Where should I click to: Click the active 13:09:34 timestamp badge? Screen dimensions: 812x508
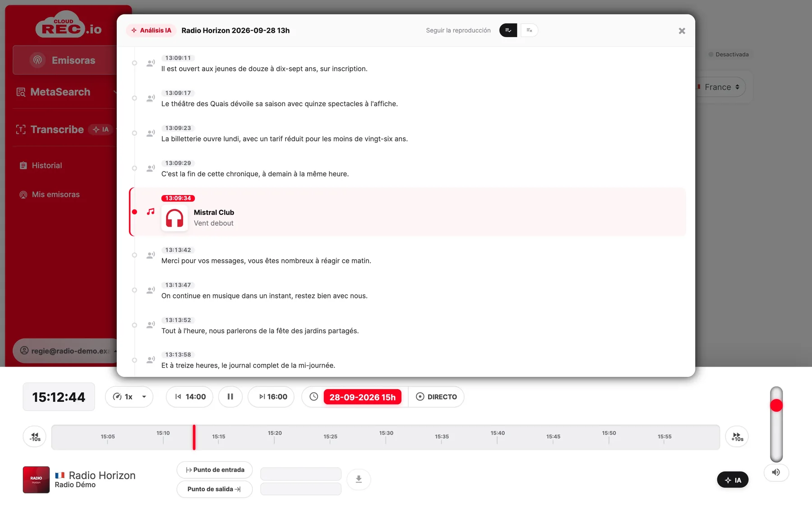click(x=178, y=198)
